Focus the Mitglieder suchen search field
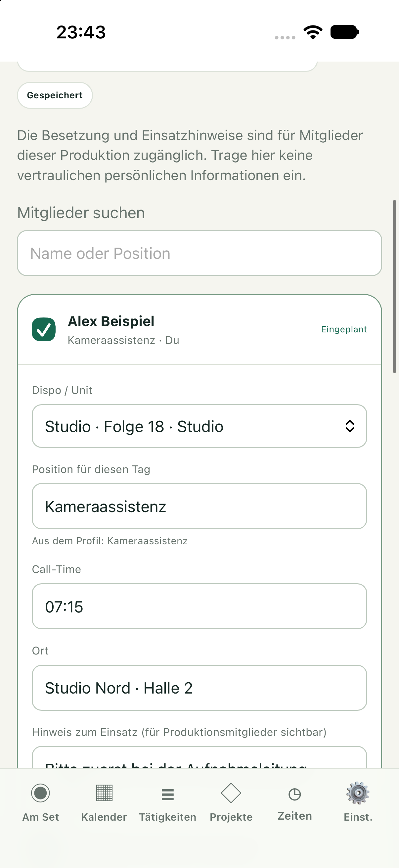399x868 pixels. coord(199,253)
